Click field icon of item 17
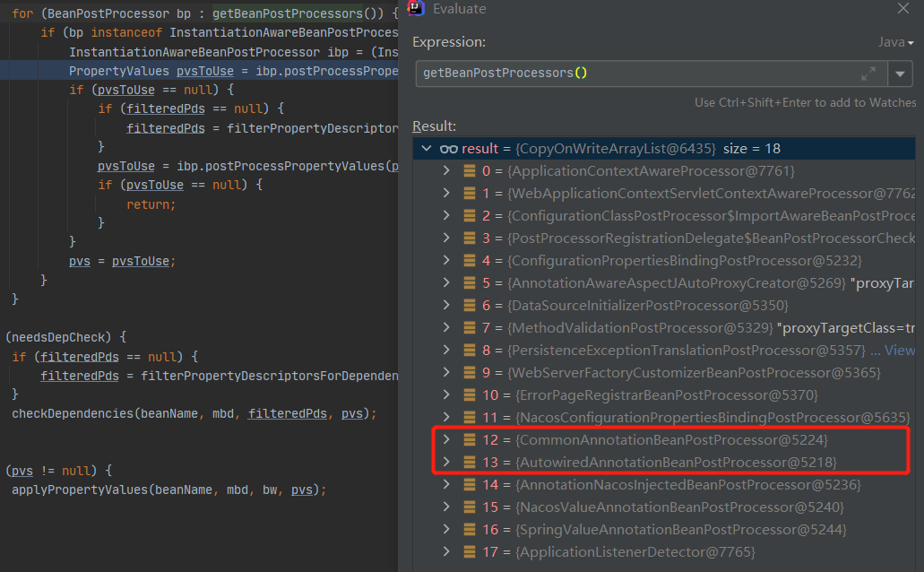 click(469, 552)
